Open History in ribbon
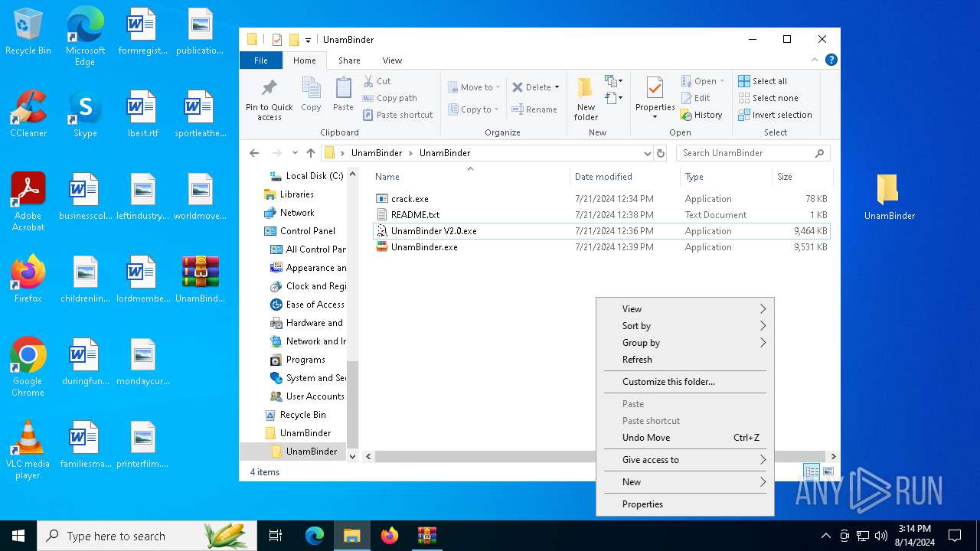Image resolution: width=980 pixels, height=551 pixels. point(701,115)
